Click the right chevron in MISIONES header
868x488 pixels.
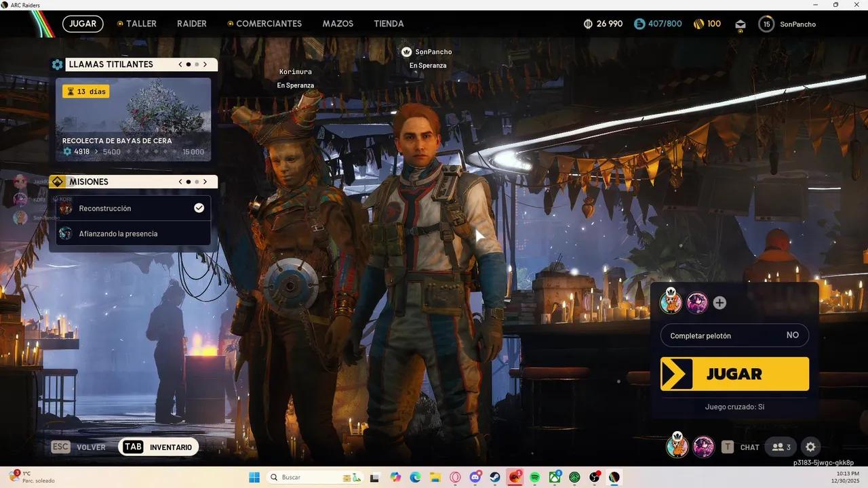(205, 181)
